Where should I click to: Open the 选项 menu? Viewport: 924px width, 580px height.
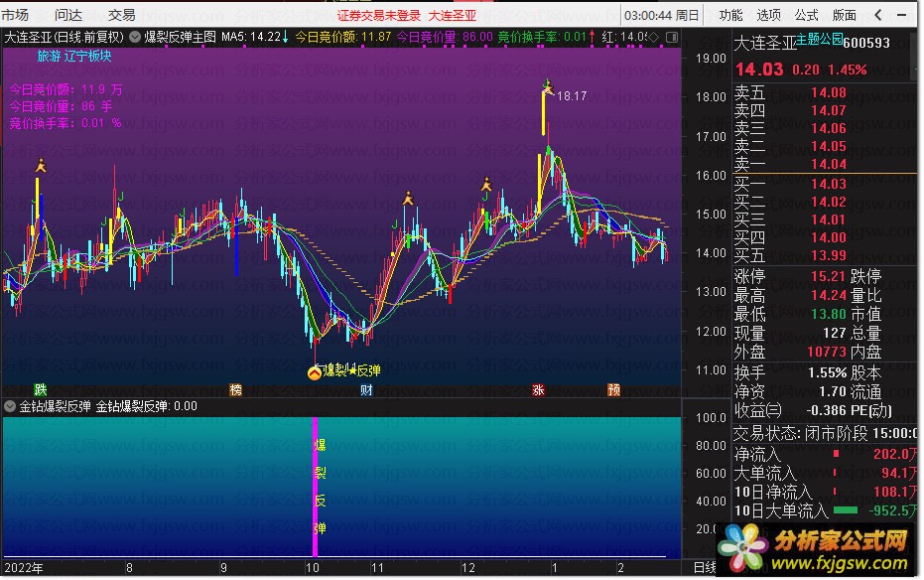[768, 15]
